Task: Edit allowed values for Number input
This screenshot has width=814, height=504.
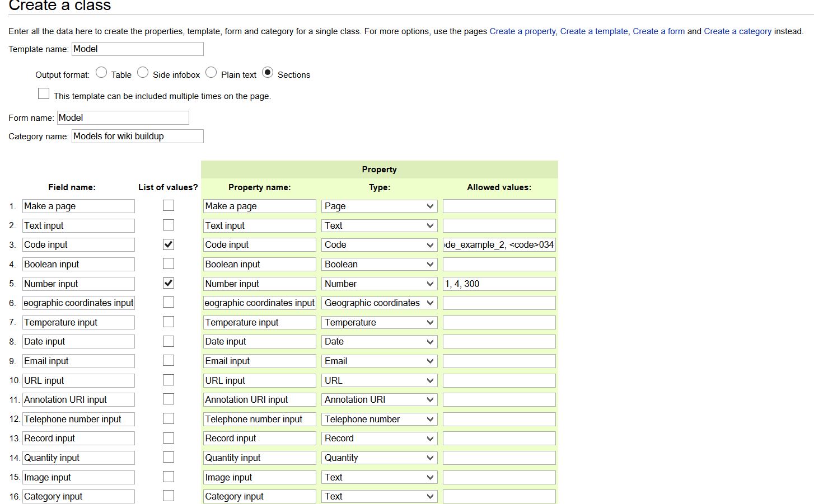Action: pos(499,284)
